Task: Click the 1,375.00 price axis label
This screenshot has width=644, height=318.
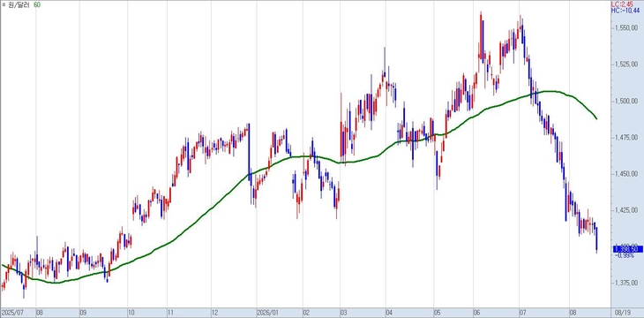Action: pyautogui.click(x=626, y=283)
